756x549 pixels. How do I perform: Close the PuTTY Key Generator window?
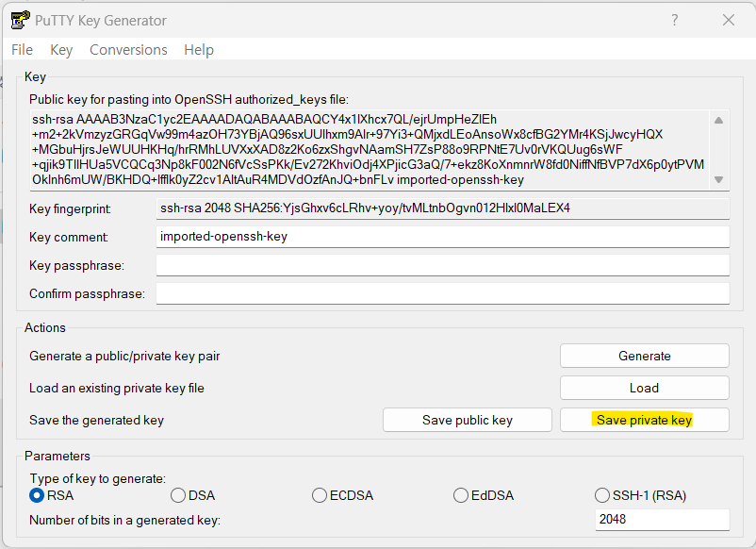[x=729, y=20]
